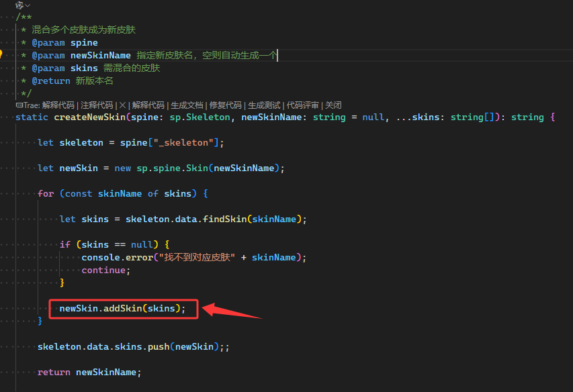Click the return newSkinName; statement
The image size is (573, 392).
89,373
